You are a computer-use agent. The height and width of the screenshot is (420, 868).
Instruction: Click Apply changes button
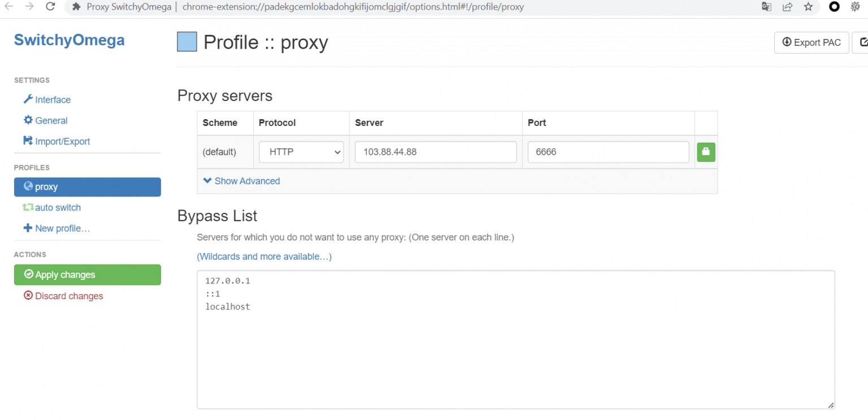pyautogui.click(x=88, y=274)
